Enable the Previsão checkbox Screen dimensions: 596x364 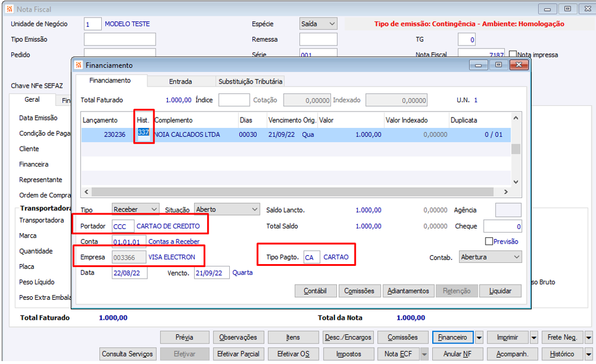[489, 241]
